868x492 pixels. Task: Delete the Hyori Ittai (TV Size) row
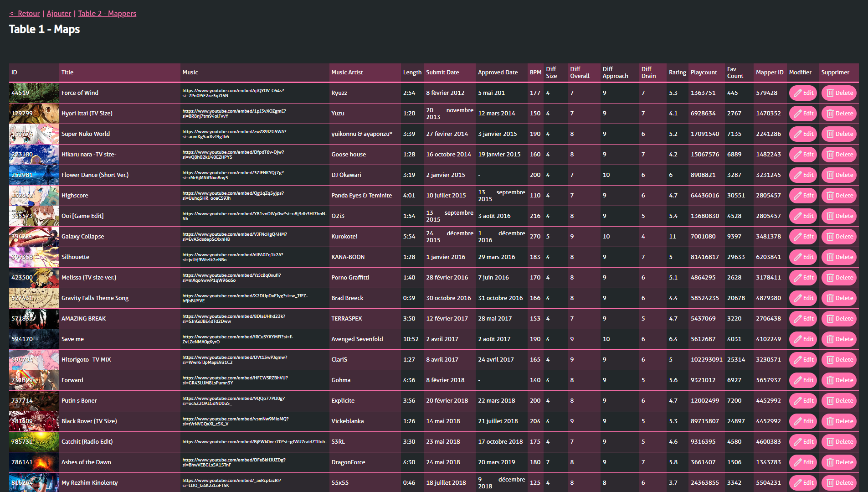tap(839, 114)
